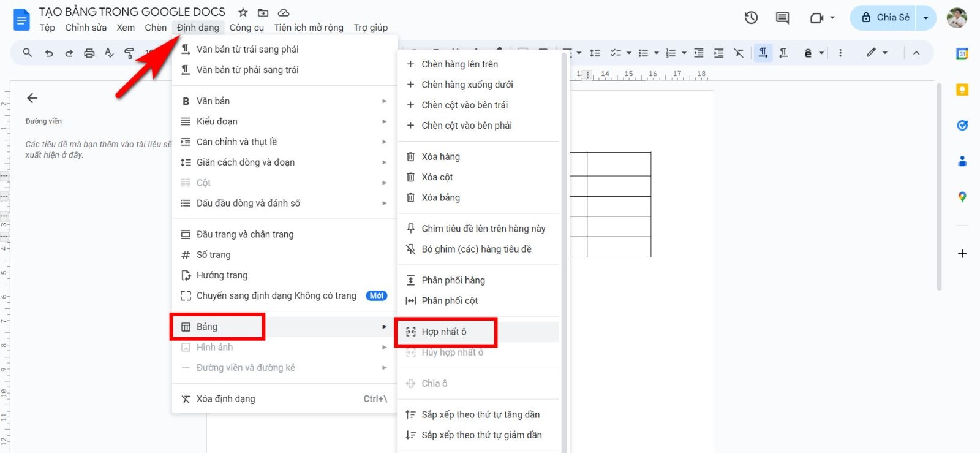Open the Xem menu
This screenshot has width=980, height=453.
(x=126, y=28)
